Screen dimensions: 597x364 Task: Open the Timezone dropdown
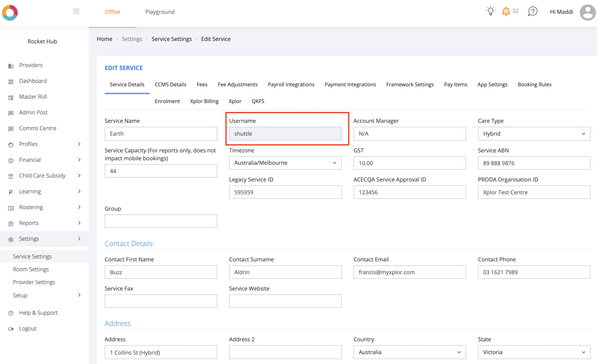point(285,163)
